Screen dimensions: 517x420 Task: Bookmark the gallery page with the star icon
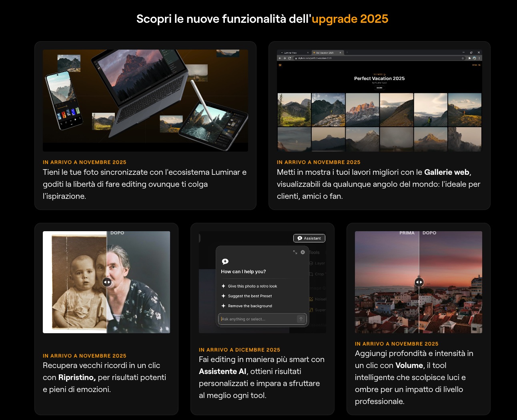[463, 58]
